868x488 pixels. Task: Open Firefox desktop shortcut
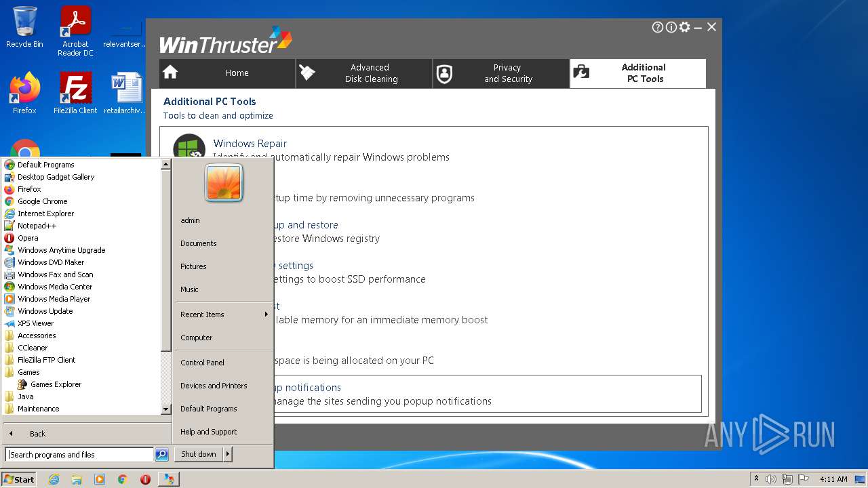click(24, 94)
